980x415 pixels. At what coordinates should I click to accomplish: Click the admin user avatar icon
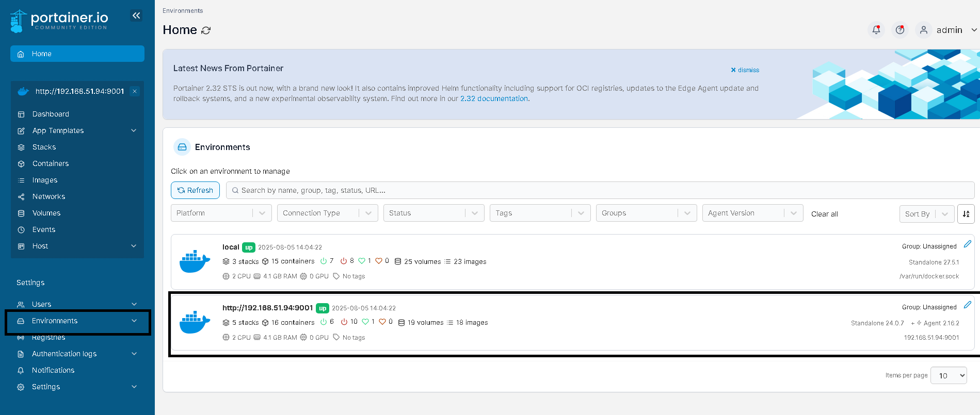(924, 30)
